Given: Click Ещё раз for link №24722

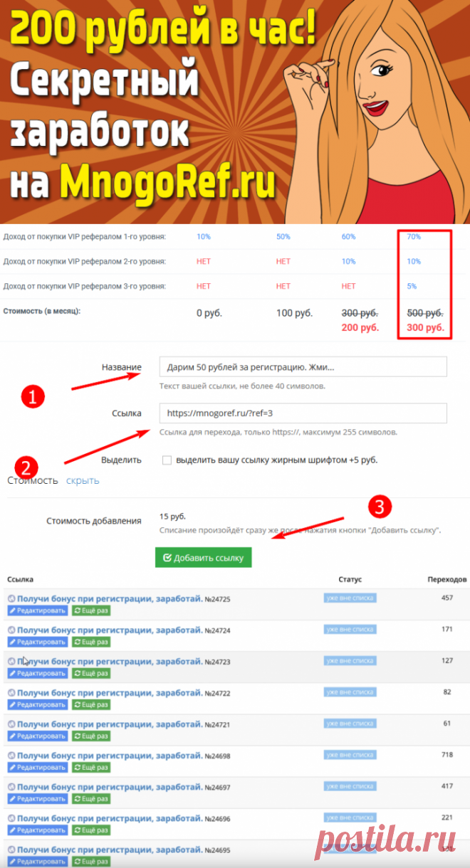Looking at the screenshot, I should (x=90, y=704).
